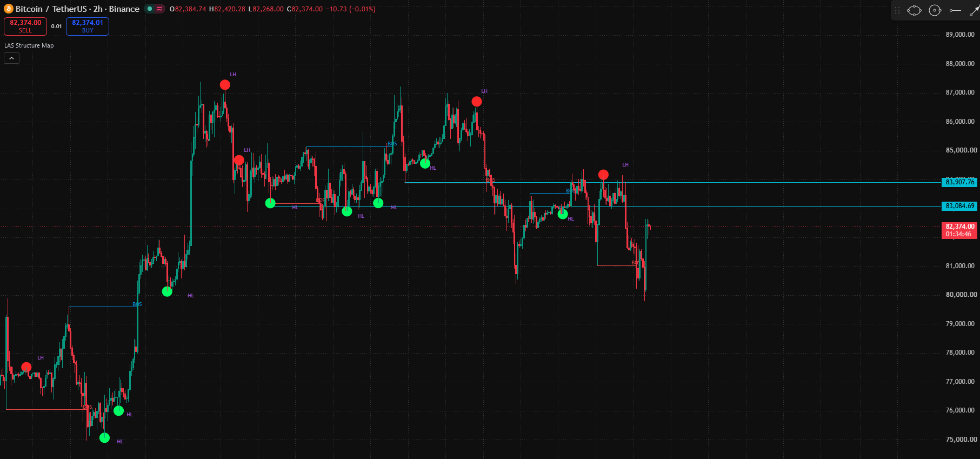The width and height of the screenshot is (980, 459).
Task: Select the arrow drawing tool
Action: tap(974, 10)
